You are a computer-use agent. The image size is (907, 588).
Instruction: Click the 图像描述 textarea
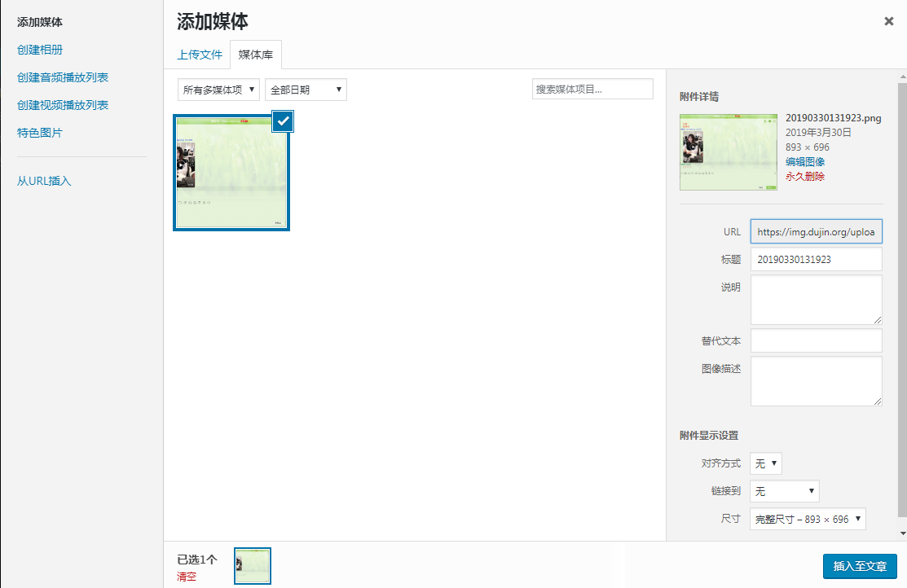pyautogui.click(x=817, y=381)
